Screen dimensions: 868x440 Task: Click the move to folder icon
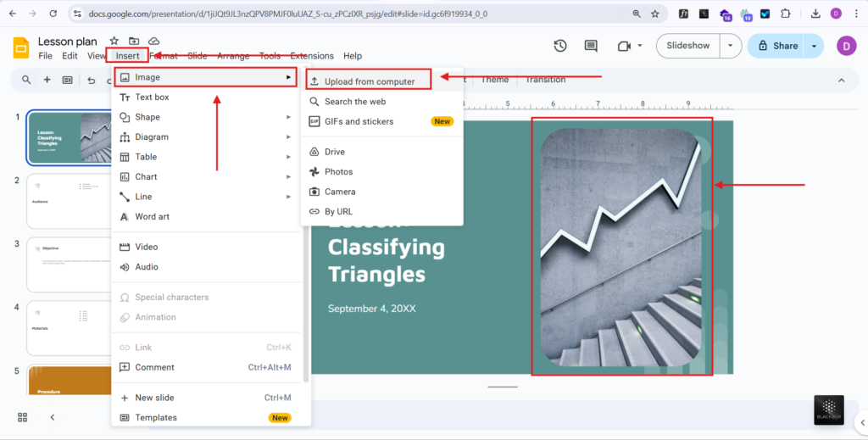click(x=134, y=41)
